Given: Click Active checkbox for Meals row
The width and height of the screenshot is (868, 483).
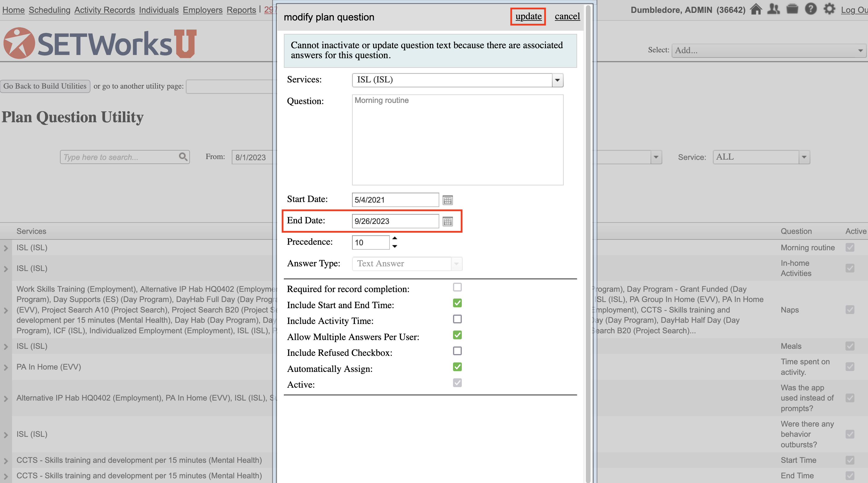Looking at the screenshot, I should (850, 346).
